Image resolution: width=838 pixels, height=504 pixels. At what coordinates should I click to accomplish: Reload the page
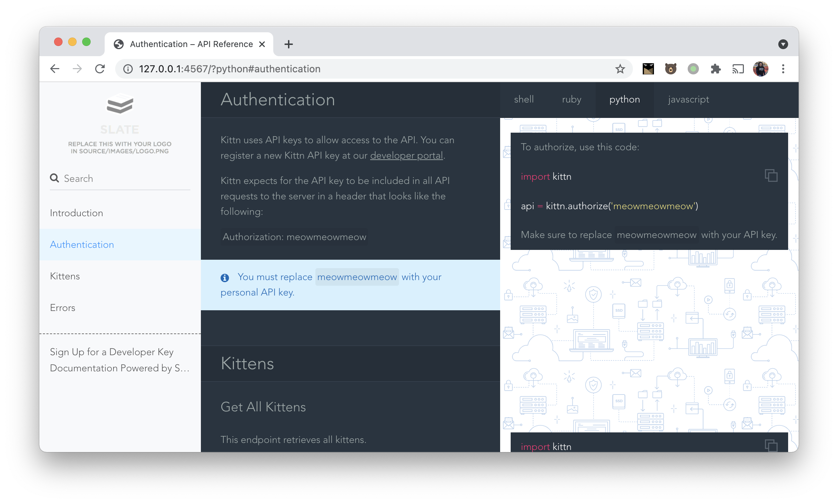click(100, 69)
